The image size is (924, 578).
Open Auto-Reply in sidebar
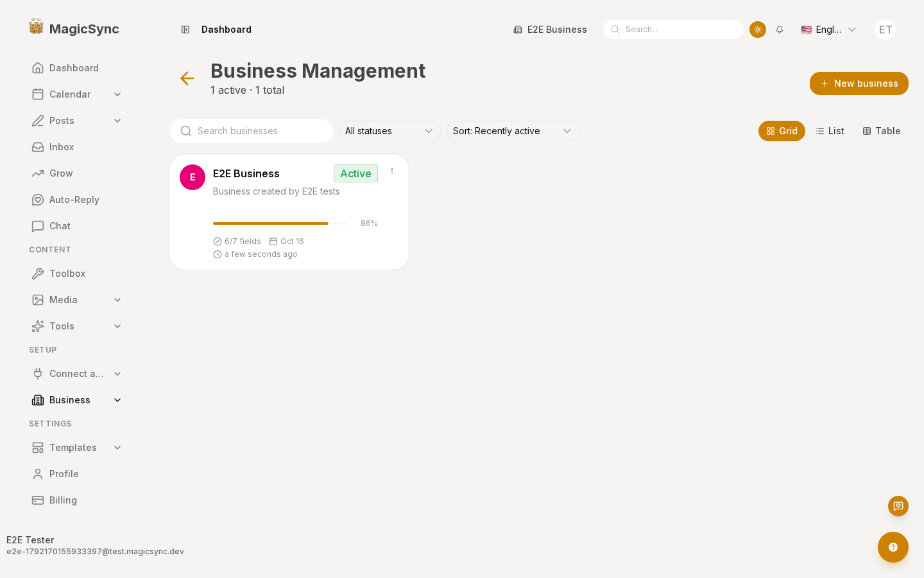[x=77, y=200]
